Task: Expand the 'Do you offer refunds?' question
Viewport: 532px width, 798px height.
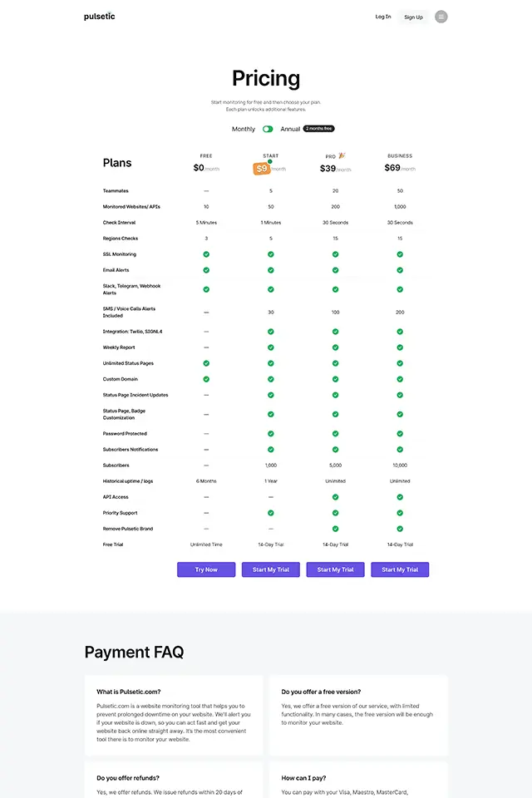Action: click(x=128, y=778)
